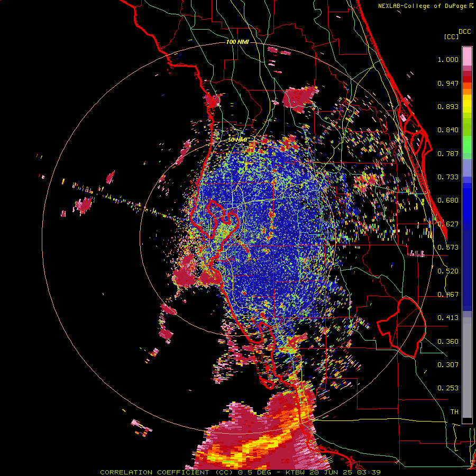
Task: Click the Lake Okeechobee outline on the map
Action: point(401,327)
